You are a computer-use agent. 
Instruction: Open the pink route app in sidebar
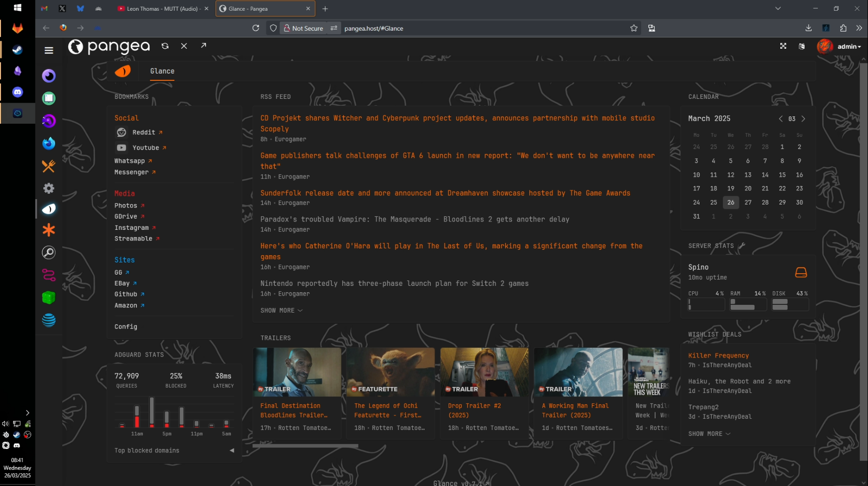[49, 275]
